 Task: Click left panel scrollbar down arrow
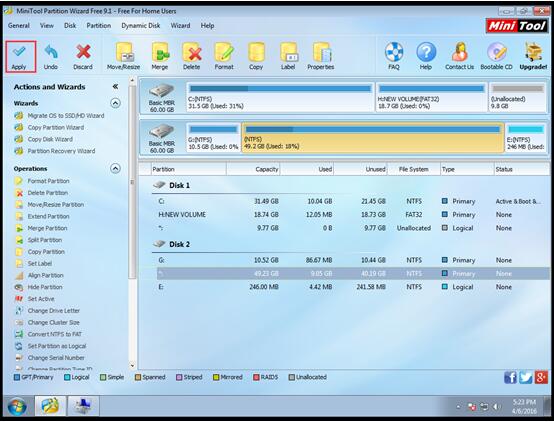coord(132,365)
